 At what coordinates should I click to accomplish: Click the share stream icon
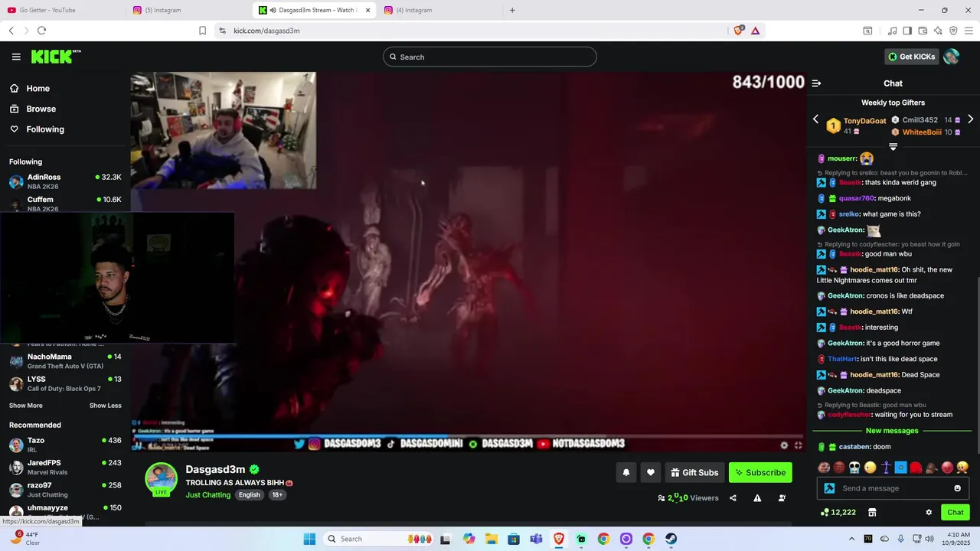tap(733, 498)
